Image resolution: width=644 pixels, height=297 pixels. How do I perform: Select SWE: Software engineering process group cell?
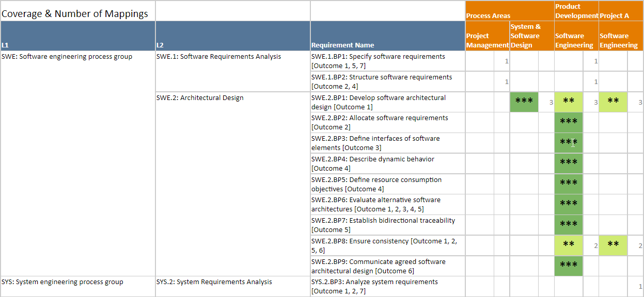[67, 57]
